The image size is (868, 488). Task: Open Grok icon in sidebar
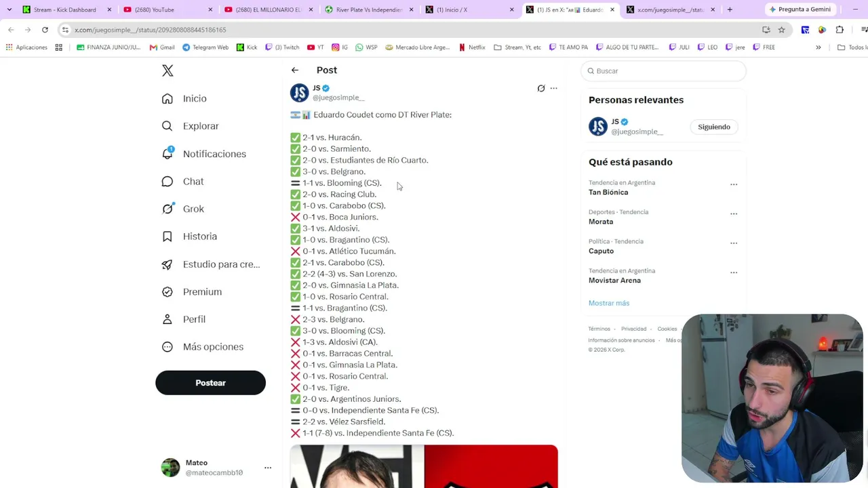(167, 209)
